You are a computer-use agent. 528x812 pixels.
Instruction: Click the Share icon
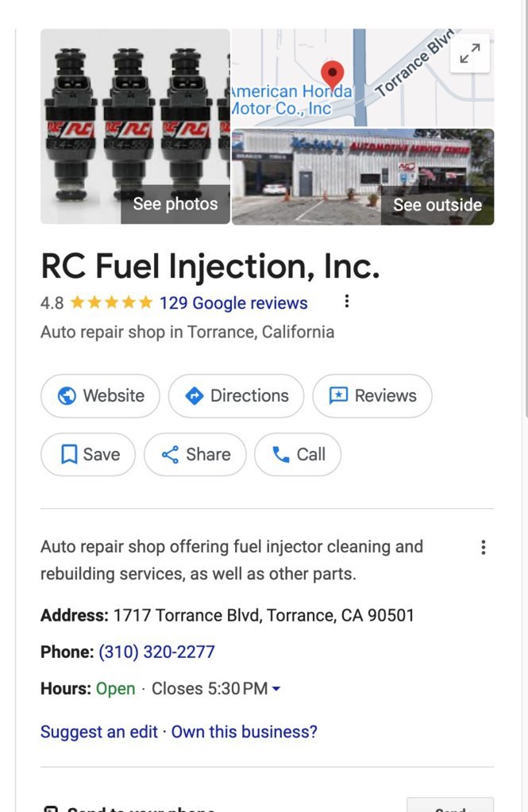(170, 454)
